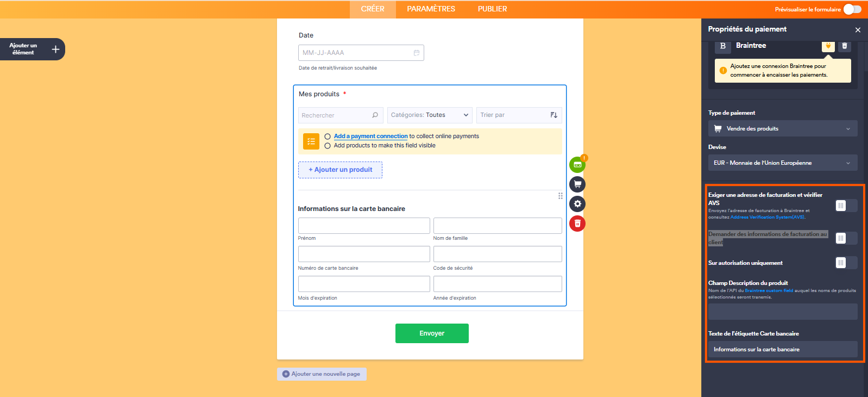868x397 pixels.
Task: Switch to the PARAMÈTRES tab
Action: (431, 9)
